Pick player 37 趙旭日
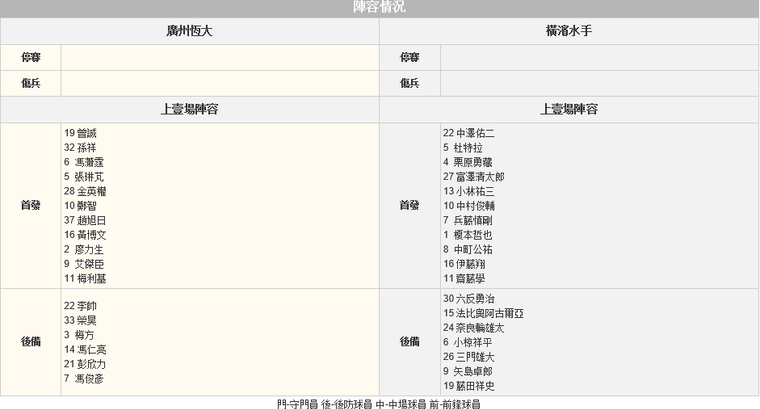 (x=85, y=220)
